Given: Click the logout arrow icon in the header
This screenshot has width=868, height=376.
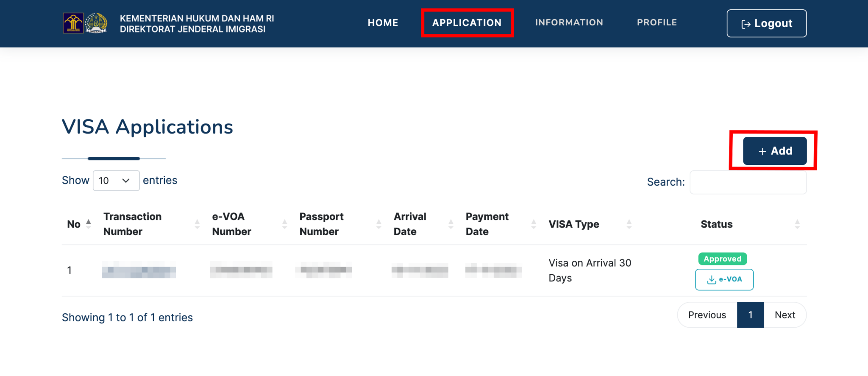Looking at the screenshot, I should [746, 23].
